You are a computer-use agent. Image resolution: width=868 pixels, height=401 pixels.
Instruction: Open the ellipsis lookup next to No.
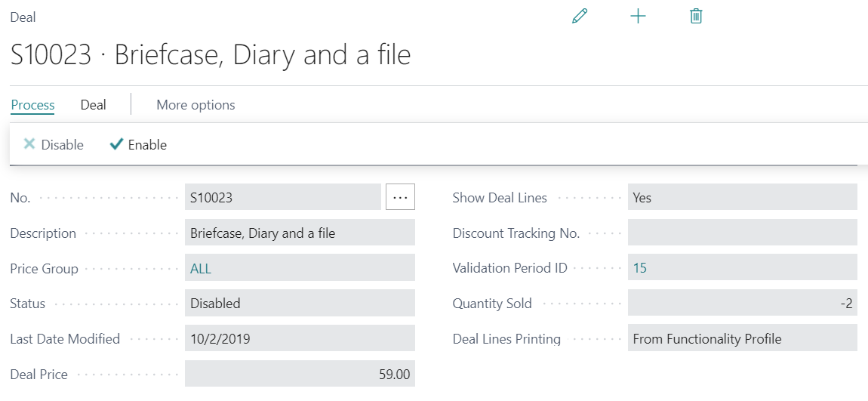pos(400,198)
